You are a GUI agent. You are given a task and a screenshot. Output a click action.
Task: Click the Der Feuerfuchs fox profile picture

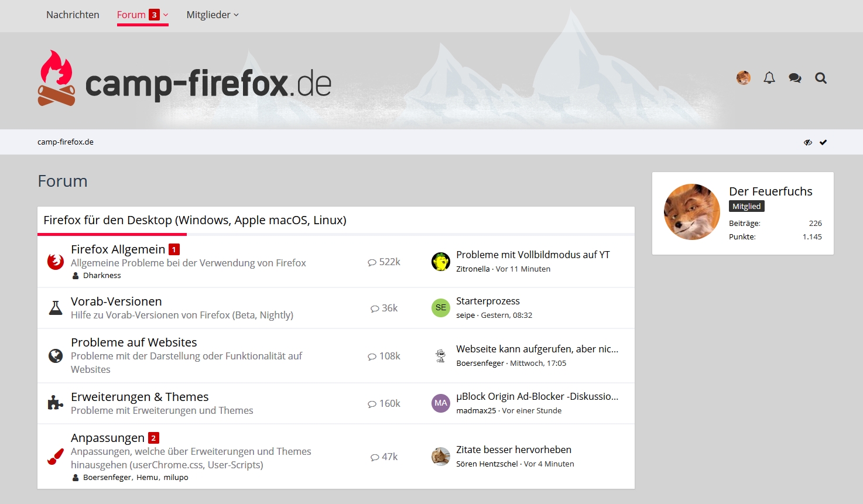692,212
